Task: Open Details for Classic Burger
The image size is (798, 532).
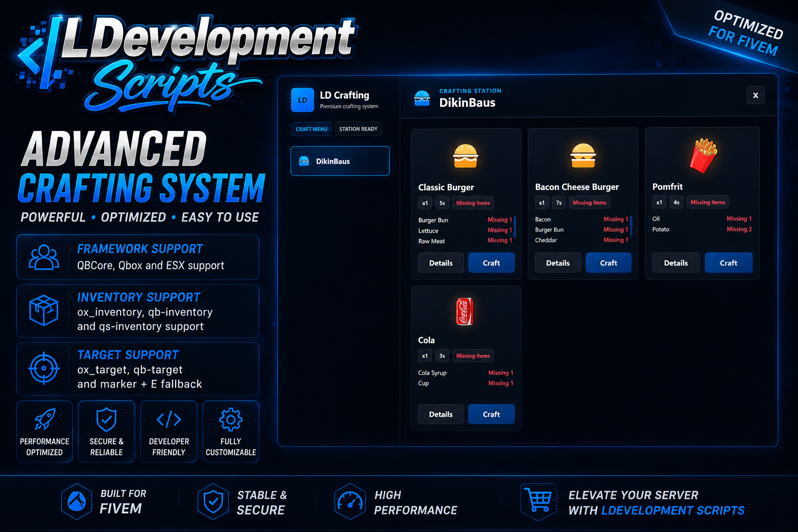Action: 441,263
